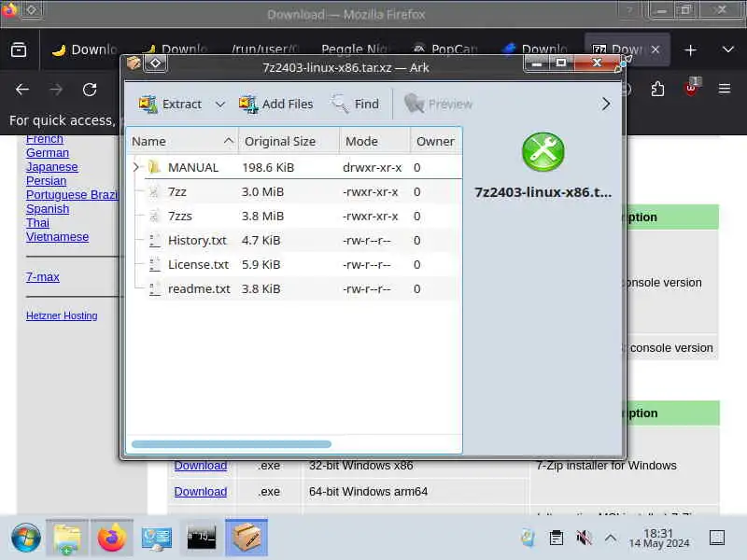Go forward in Firefox
This screenshot has width=747, height=560.
pyautogui.click(x=56, y=90)
